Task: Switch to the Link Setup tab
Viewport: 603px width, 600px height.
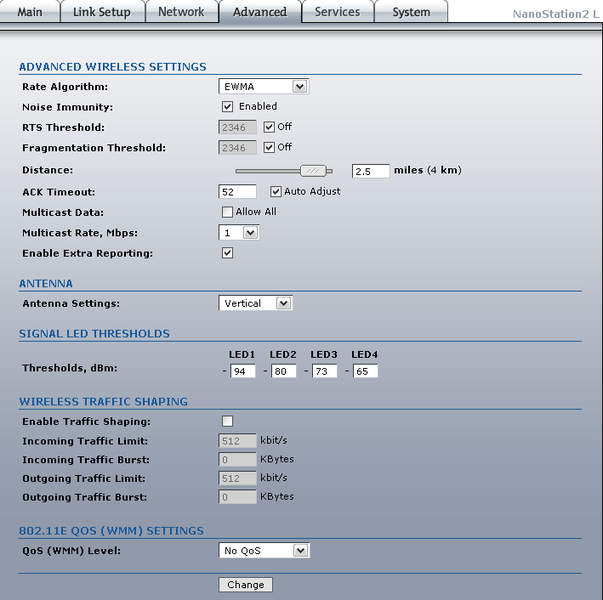Action: click(102, 12)
